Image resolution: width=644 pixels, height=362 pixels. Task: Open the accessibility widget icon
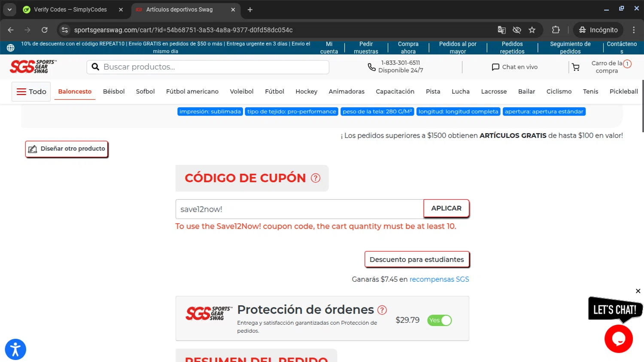[15, 350]
